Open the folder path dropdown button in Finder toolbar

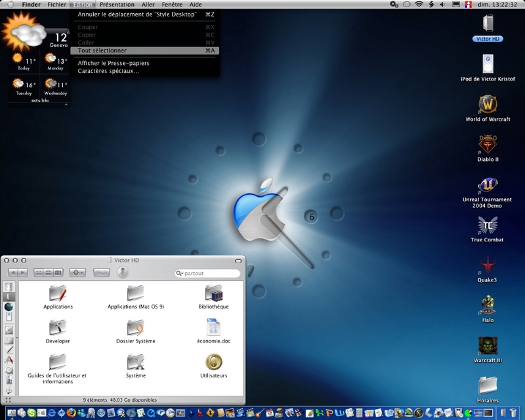(x=101, y=272)
